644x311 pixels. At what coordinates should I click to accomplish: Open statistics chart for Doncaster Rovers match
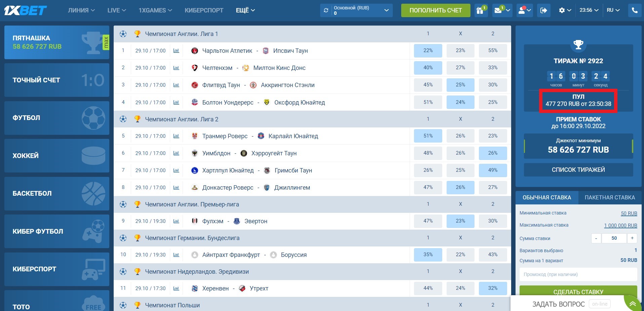[176, 188]
